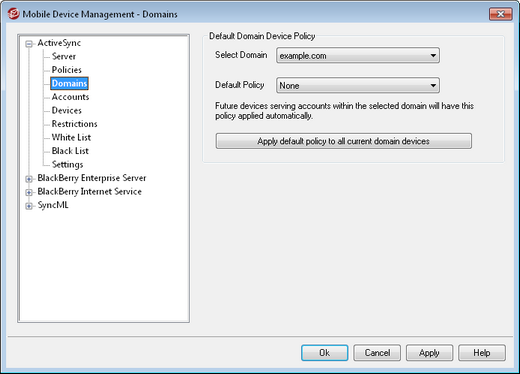Open the Accounts tree item
The height and width of the screenshot is (374, 520).
tap(70, 97)
